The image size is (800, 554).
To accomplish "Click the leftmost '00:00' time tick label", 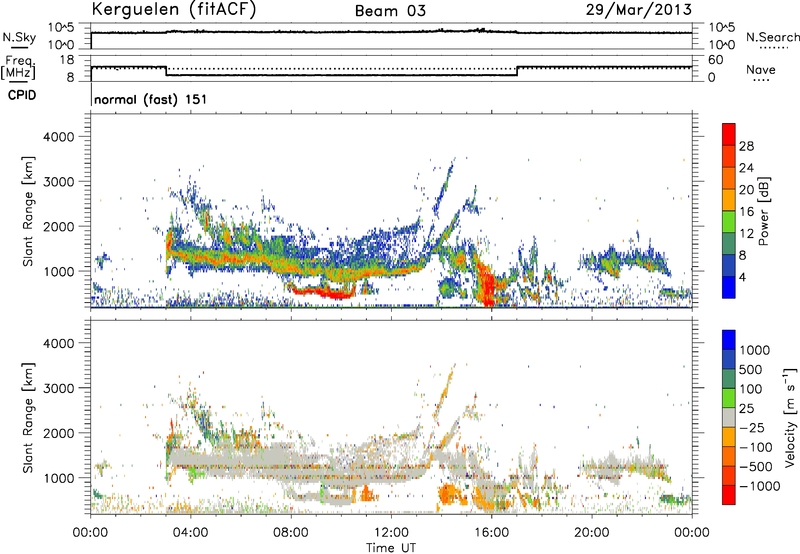I will [x=90, y=533].
